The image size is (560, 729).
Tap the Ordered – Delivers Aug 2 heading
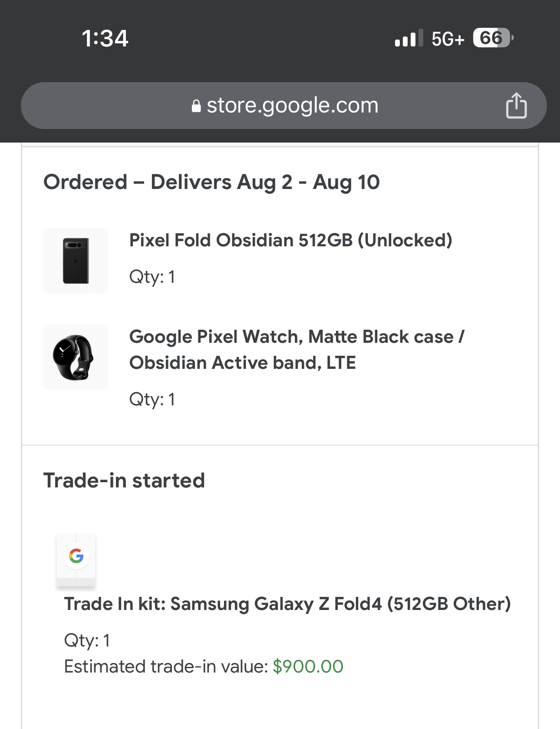[x=212, y=182]
